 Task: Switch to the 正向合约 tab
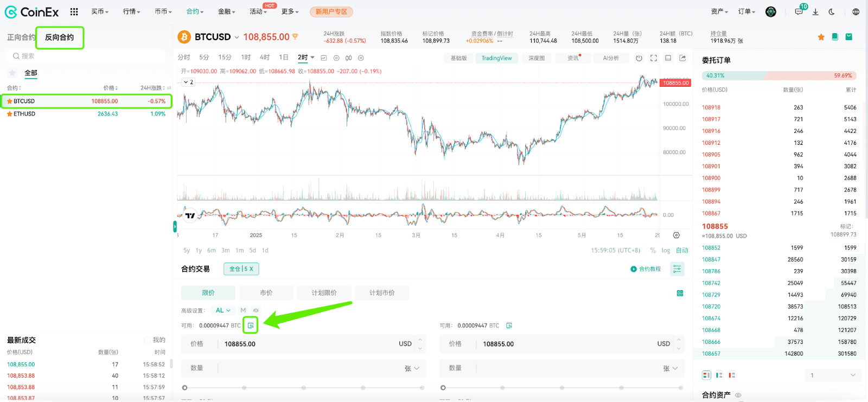tap(21, 37)
